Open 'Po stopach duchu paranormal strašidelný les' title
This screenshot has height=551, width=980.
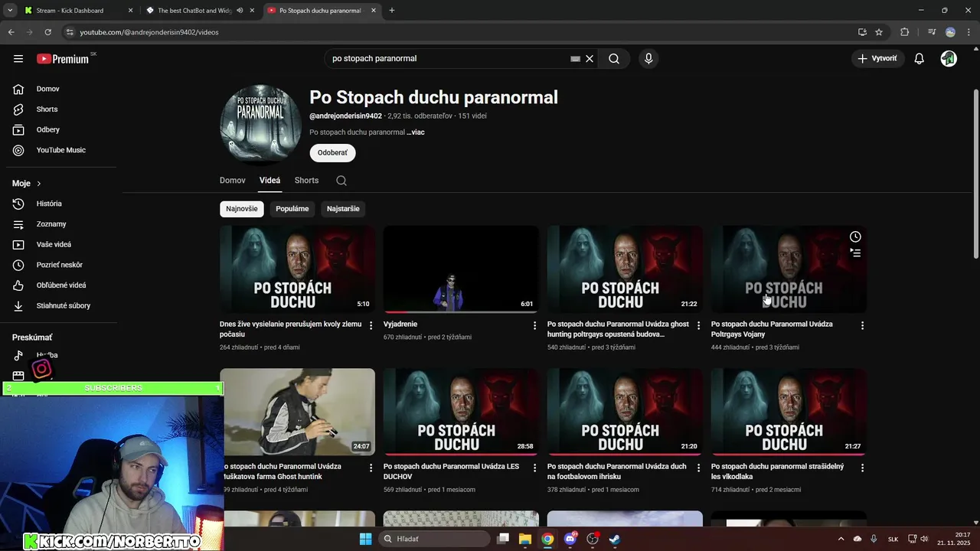(x=777, y=471)
